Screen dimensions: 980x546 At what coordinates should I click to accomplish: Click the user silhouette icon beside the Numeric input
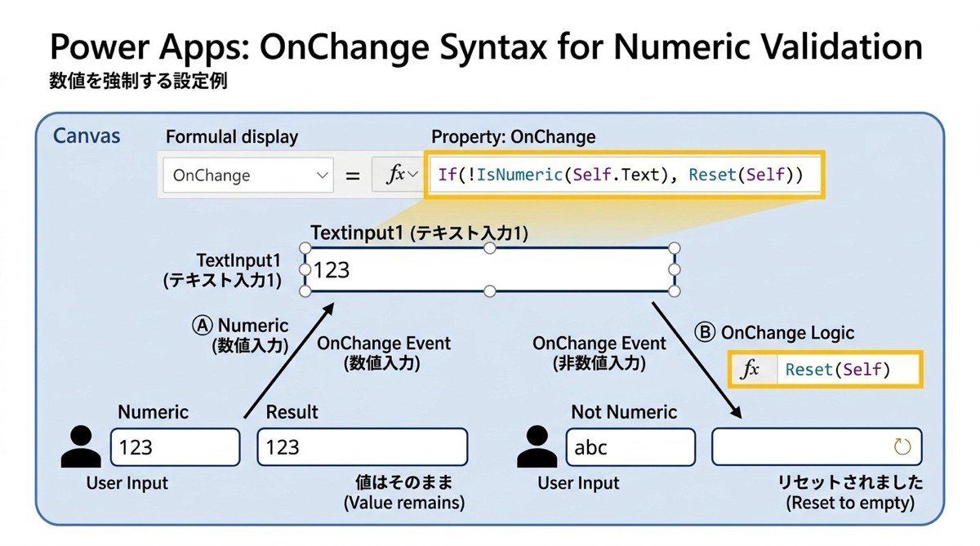[81, 447]
